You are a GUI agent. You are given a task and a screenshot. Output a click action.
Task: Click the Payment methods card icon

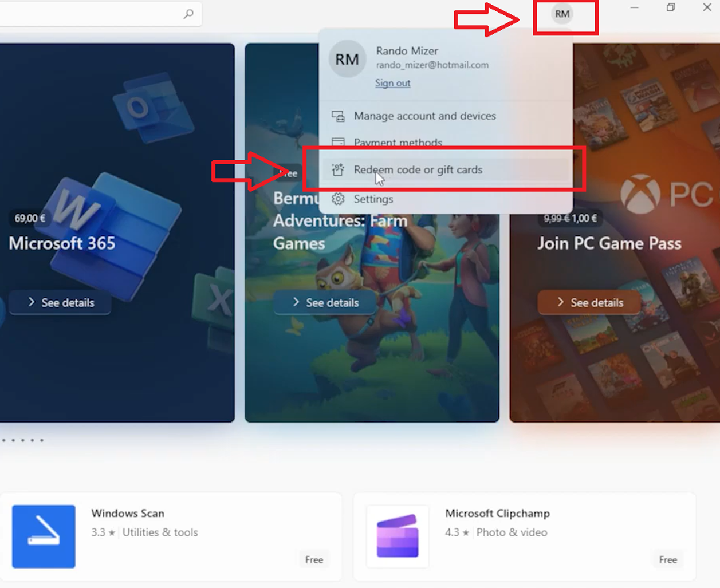[x=338, y=142]
